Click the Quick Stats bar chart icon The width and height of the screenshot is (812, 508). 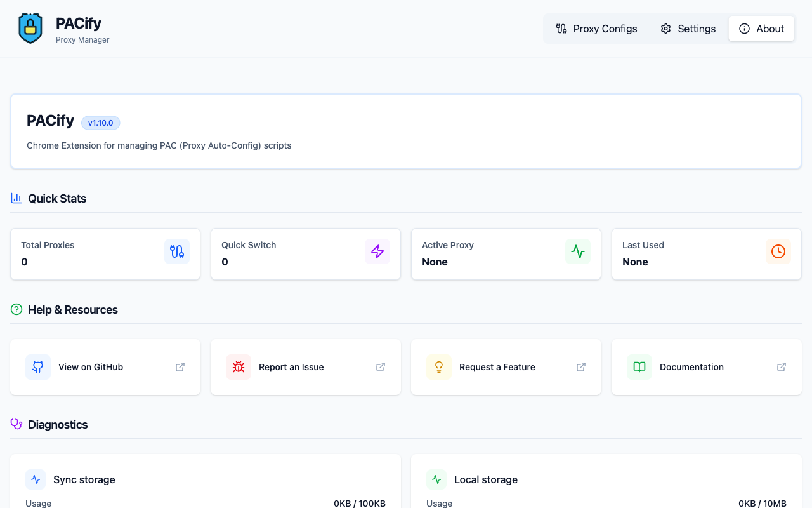point(16,198)
